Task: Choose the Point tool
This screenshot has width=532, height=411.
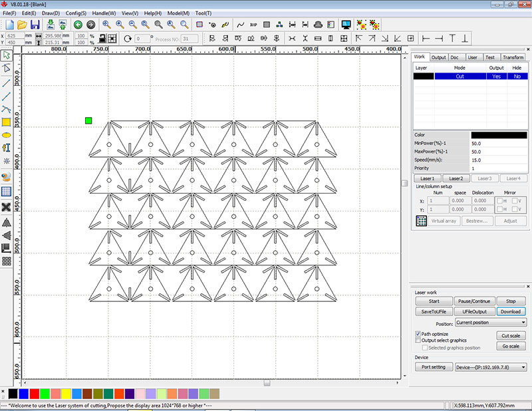Action: tap(7, 161)
